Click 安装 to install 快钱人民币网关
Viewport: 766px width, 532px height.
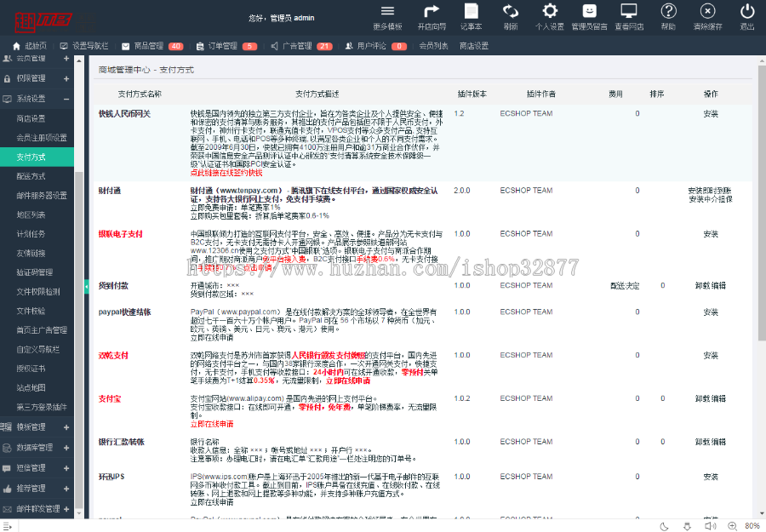pos(711,112)
